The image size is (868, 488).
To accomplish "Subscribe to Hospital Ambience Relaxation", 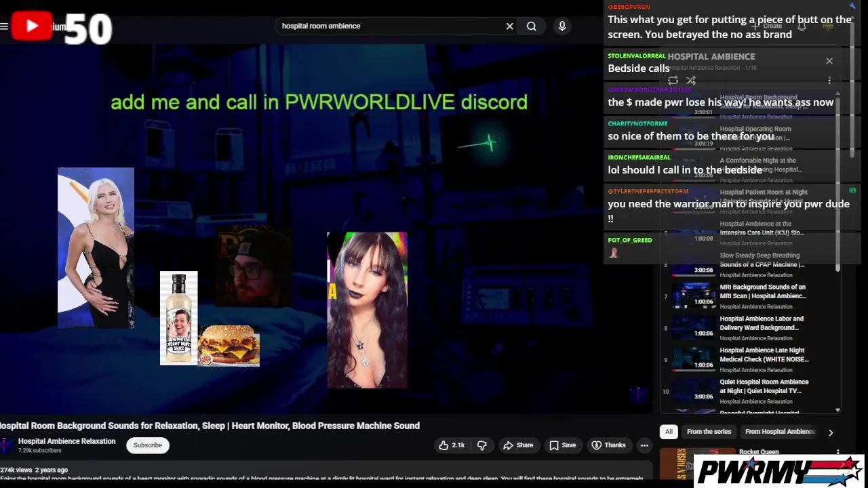I will pos(147,445).
